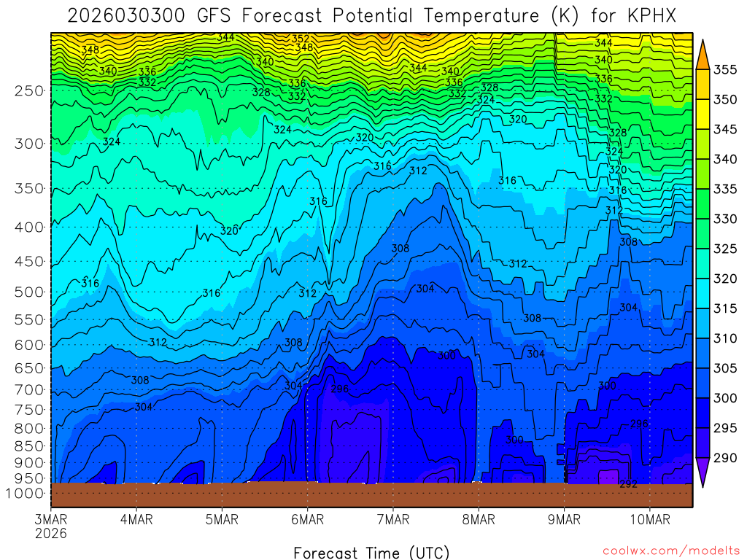This screenshot has height=560, width=747.
Task: Click the 900 pressure level label
Action: coord(29,463)
